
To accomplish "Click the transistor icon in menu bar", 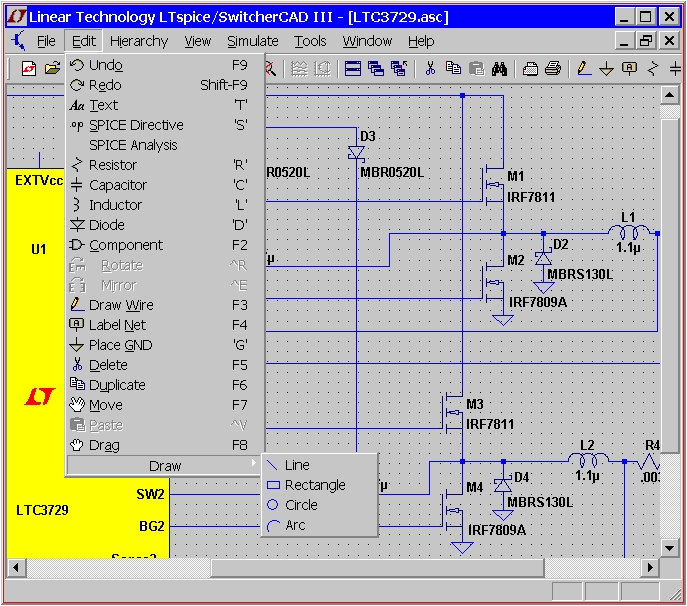I will tap(18, 41).
